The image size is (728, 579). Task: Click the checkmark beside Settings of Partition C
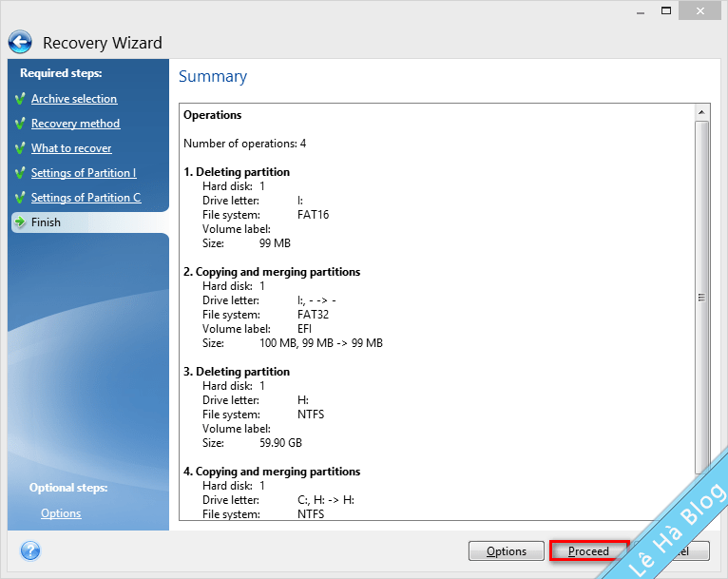tap(20, 198)
